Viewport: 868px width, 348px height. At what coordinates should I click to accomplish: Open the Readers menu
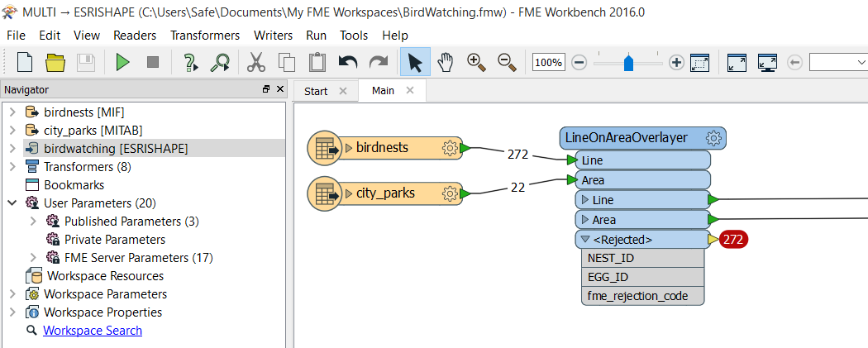pyautogui.click(x=135, y=36)
